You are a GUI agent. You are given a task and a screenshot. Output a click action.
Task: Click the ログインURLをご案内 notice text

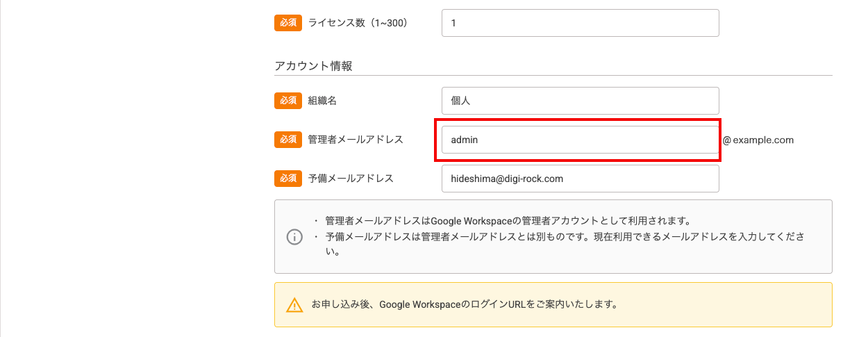(465, 304)
